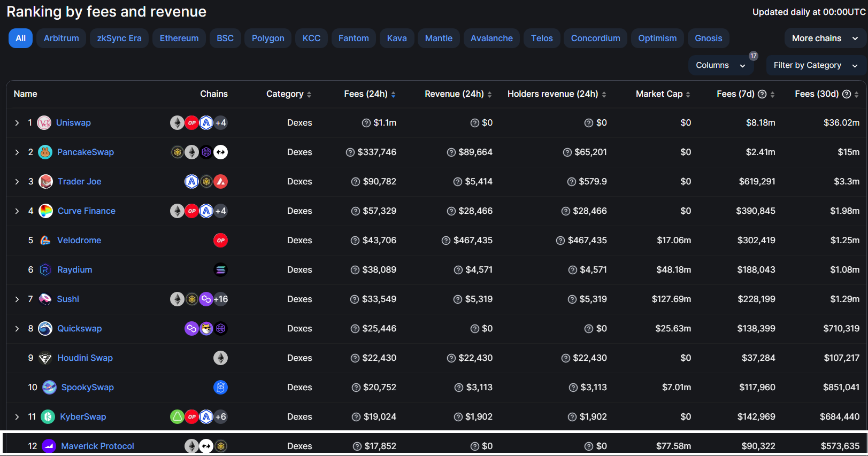The height and width of the screenshot is (456, 868).
Task: Expand the Trader Joe row
Action: coord(17,182)
